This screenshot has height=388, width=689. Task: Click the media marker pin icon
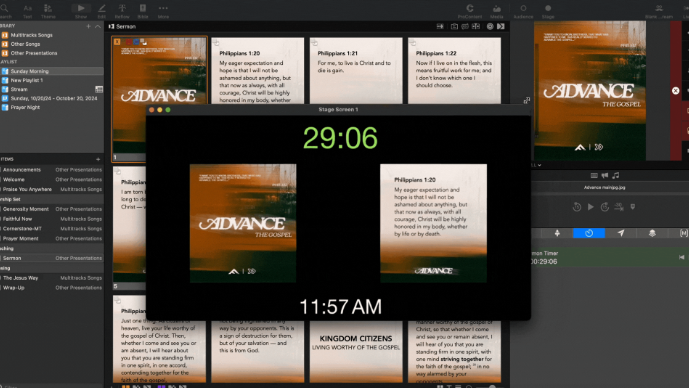(633, 207)
